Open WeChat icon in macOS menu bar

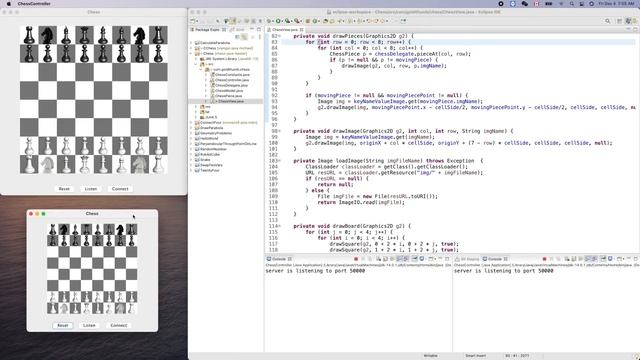[524, 4]
